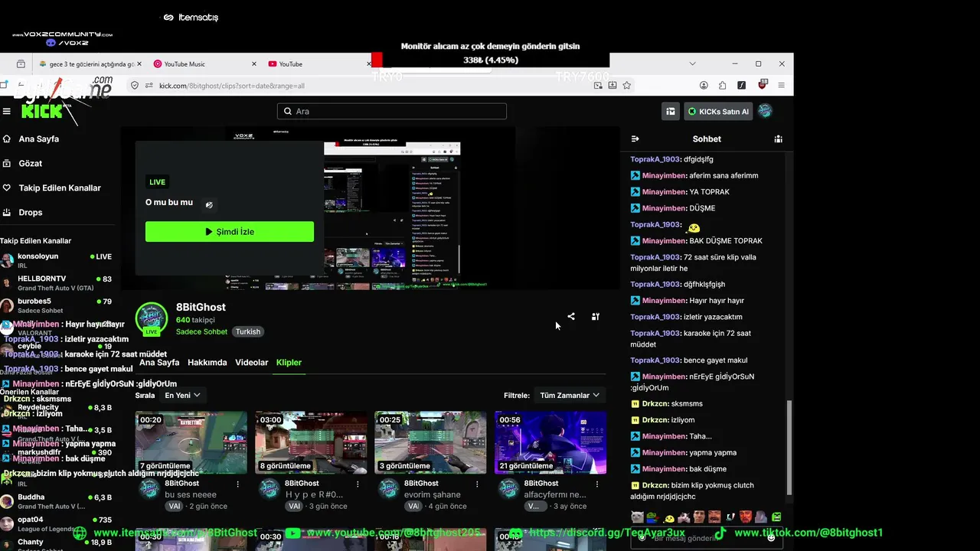Click the Ara search field
The image size is (980, 551).
(x=392, y=111)
